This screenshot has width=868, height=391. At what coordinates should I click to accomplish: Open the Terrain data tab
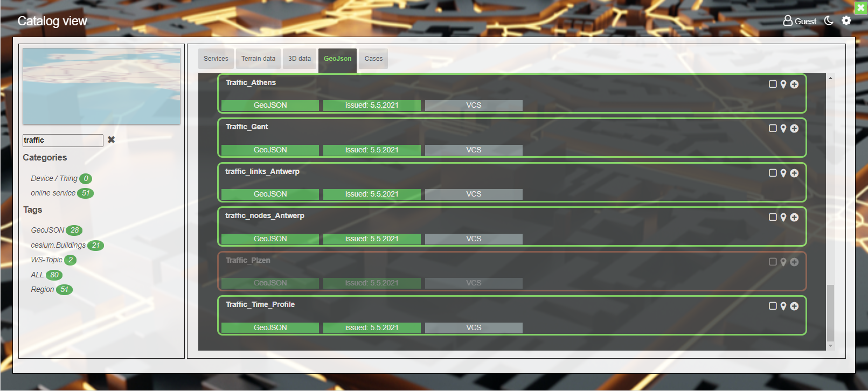coord(258,59)
